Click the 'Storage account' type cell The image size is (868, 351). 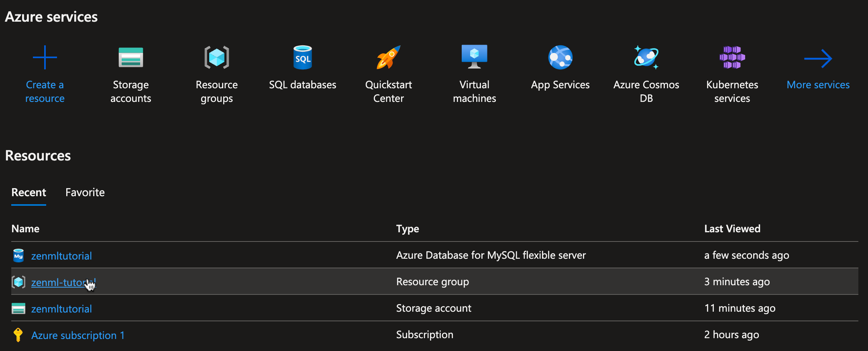click(434, 308)
